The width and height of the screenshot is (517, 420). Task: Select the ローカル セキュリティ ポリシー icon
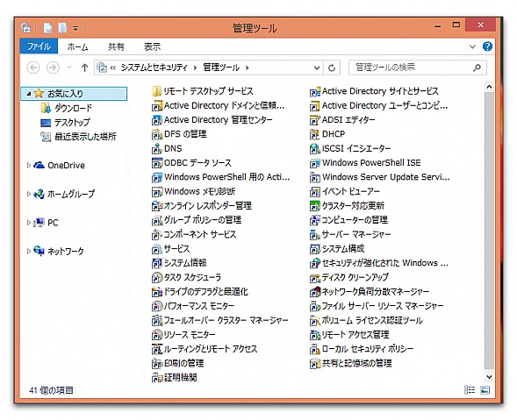click(315, 349)
